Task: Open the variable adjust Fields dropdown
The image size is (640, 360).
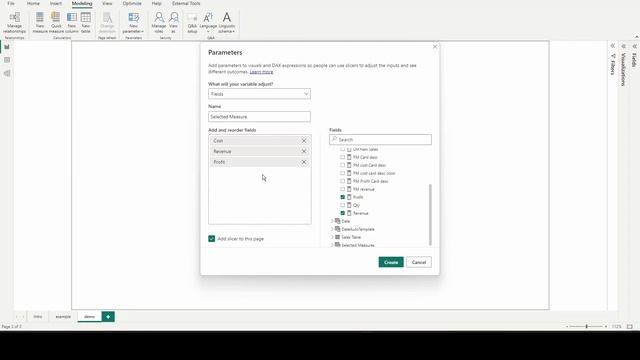Action: [259, 94]
